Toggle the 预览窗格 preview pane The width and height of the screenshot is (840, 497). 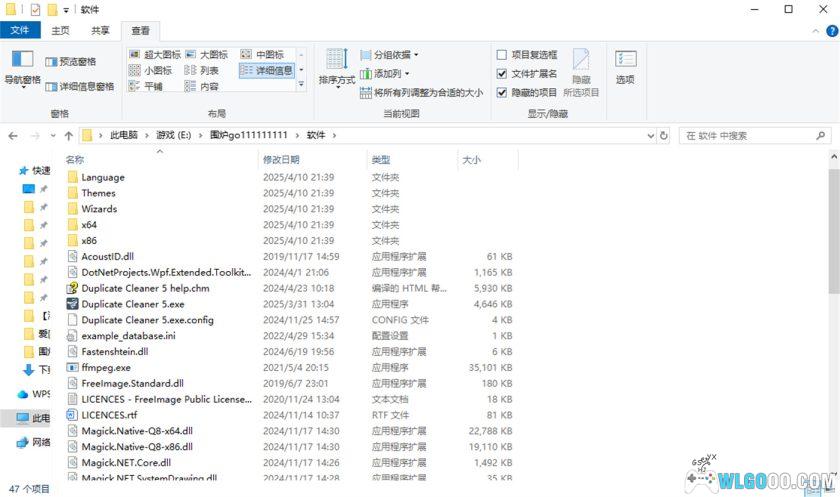(x=71, y=62)
